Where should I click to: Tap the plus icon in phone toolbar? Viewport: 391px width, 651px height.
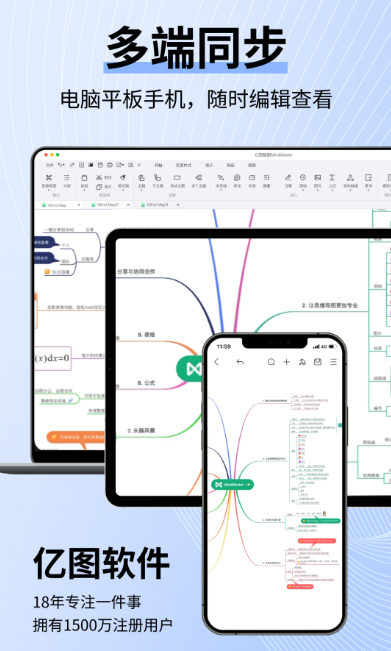point(286,362)
